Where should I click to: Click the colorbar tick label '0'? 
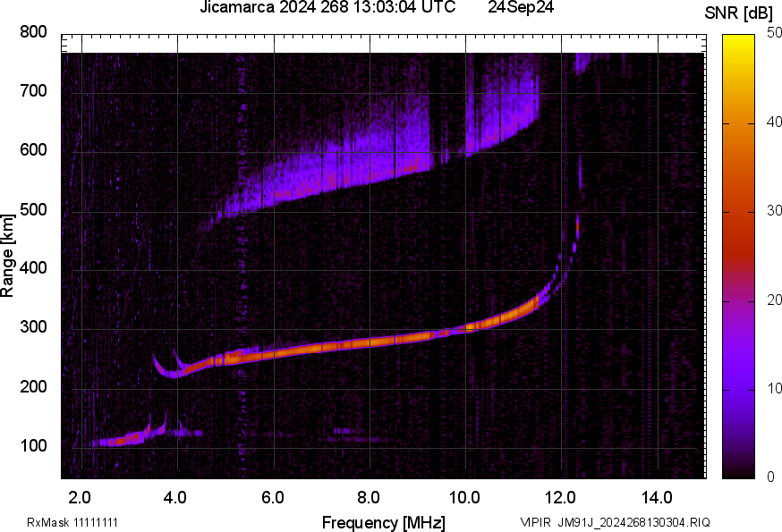tap(771, 477)
